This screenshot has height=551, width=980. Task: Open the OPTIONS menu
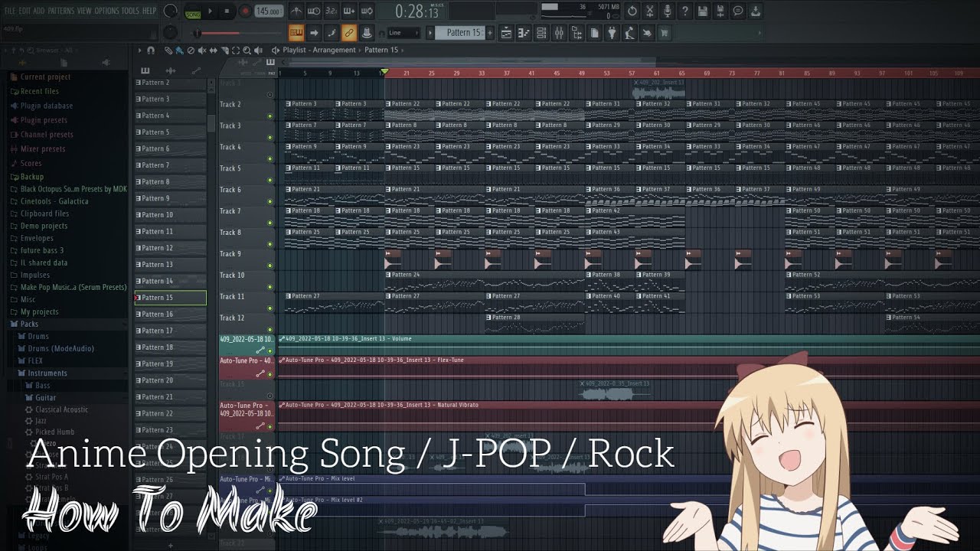click(x=107, y=11)
